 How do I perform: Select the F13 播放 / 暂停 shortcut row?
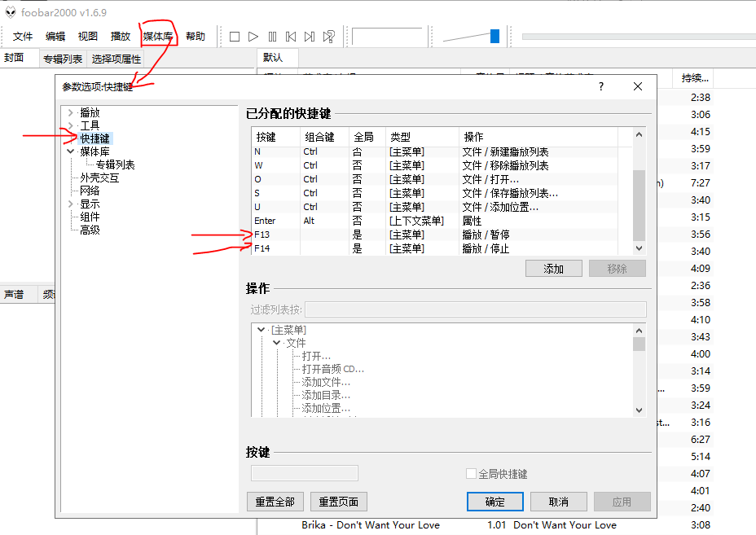(x=440, y=235)
